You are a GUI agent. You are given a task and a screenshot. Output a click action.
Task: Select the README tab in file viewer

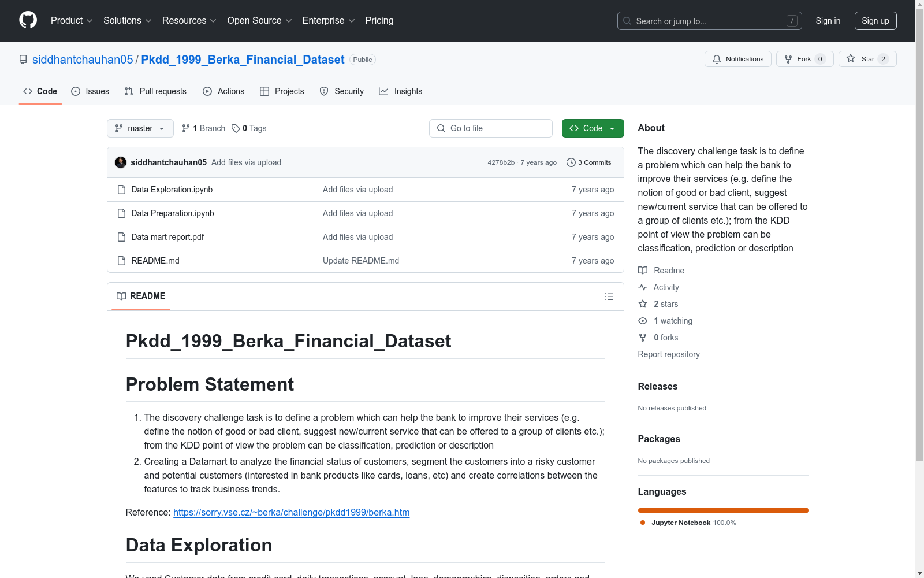click(x=141, y=296)
